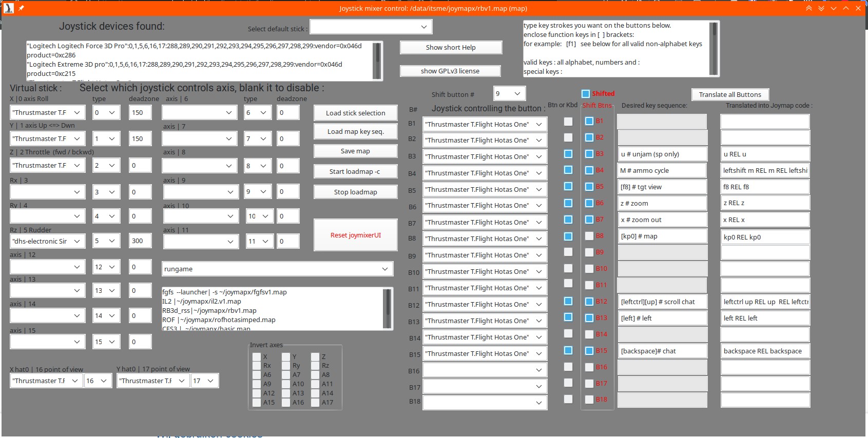Click the Save map button
The image size is (868, 438).
pos(355,151)
